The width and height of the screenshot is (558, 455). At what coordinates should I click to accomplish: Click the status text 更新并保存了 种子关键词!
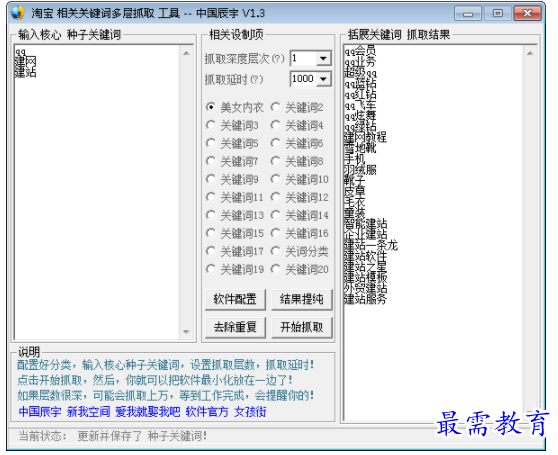pyautogui.click(x=142, y=436)
